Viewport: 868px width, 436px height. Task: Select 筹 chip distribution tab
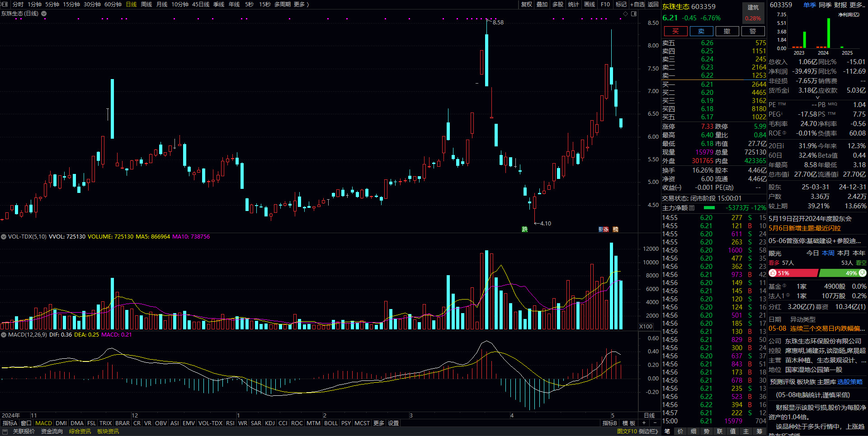[759, 431]
